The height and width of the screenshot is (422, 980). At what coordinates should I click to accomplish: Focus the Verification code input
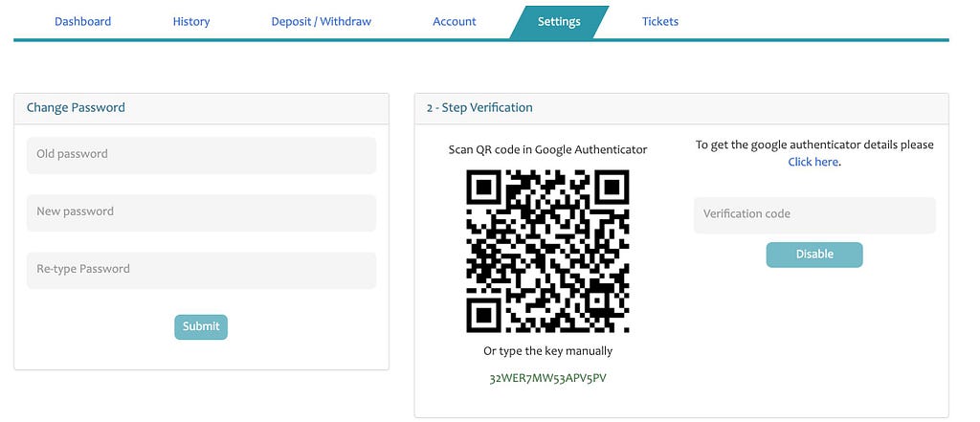[x=814, y=215]
